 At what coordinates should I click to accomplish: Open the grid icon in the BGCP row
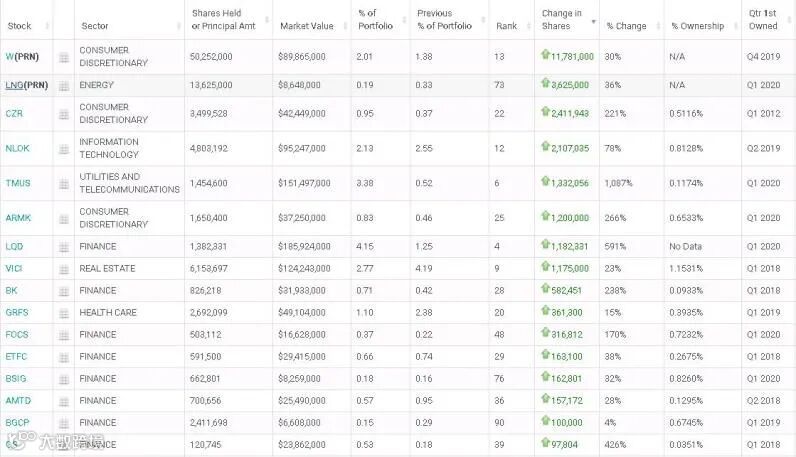(x=63, y=423)
